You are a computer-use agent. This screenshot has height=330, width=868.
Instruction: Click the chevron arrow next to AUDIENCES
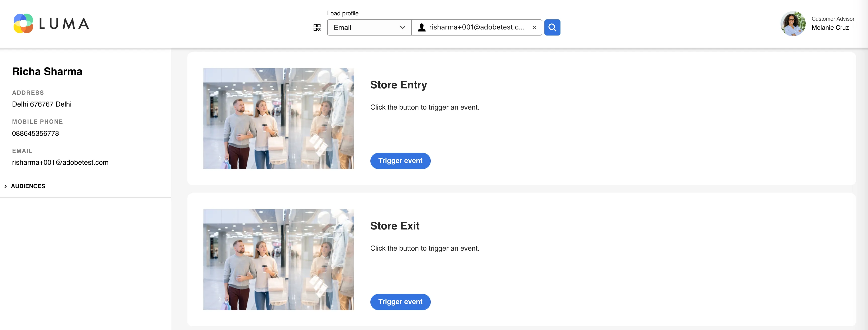pos(5,186)
